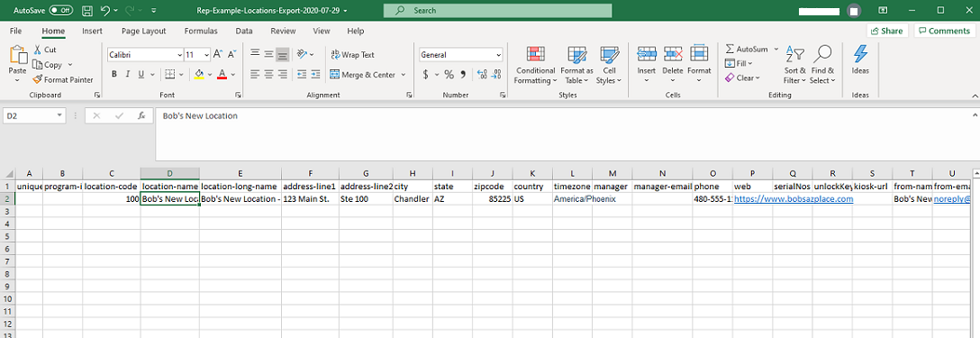Switch to the Formulas tab
This screenshot has height=338, width=980.
201,31
